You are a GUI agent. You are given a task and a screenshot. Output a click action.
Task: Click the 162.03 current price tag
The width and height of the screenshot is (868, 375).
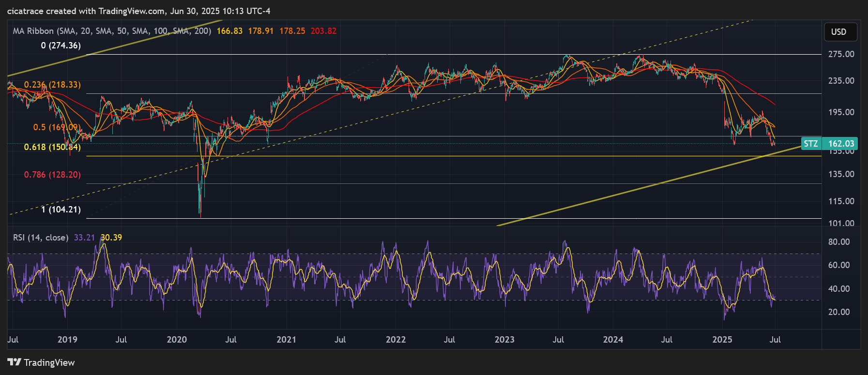tap(841, 144)
